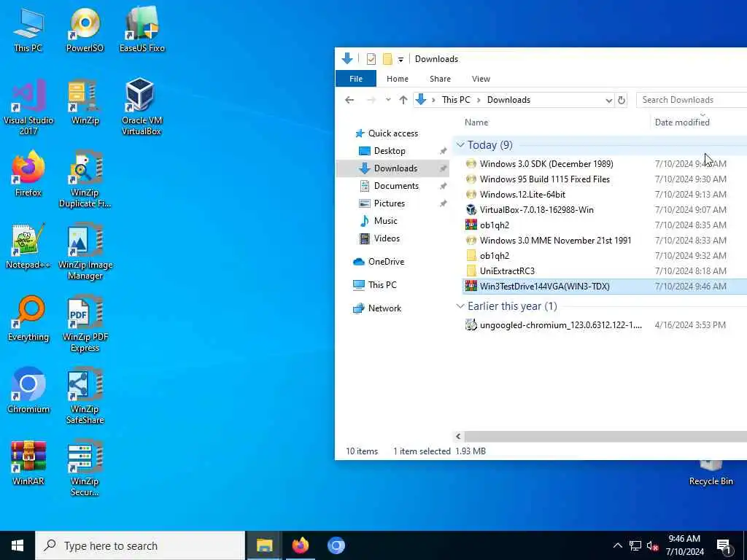
Task: Open WinZip SafeShare shortcut
Action: click(85, 396)
